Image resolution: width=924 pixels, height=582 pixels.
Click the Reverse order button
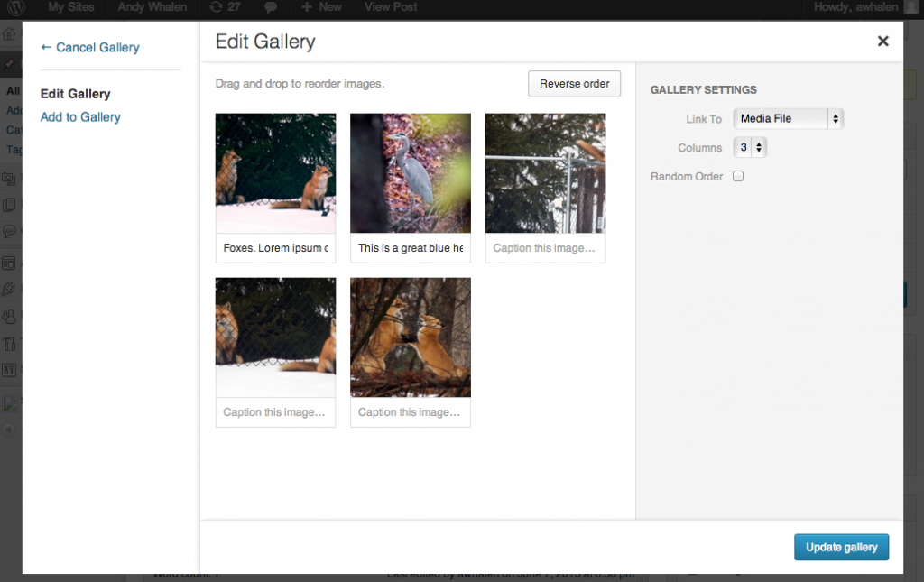click(574, 84)
